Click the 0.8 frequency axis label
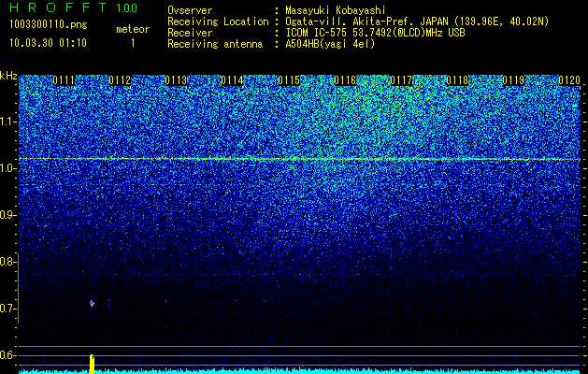Image resolution: width=588 pixels, height=374 pixels. pyautogui.click(x=7, y=262)
